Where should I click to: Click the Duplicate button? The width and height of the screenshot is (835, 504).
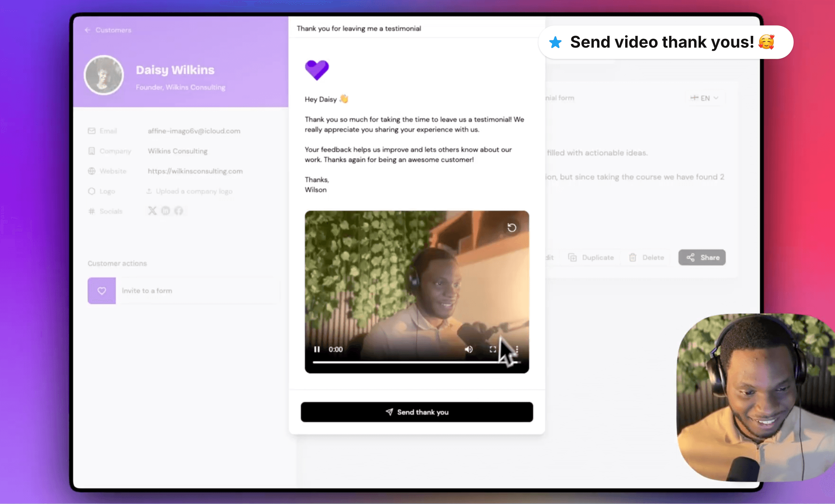click(x=591, y=258)
